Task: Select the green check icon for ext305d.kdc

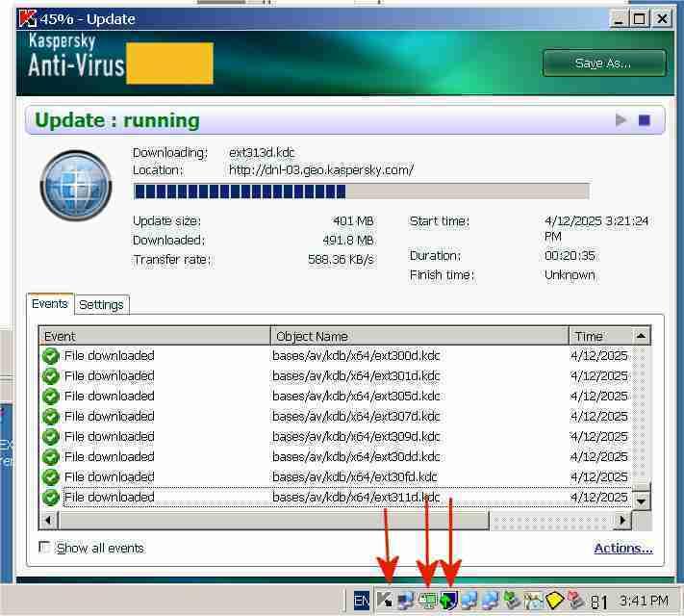Action: coord(51,396)
